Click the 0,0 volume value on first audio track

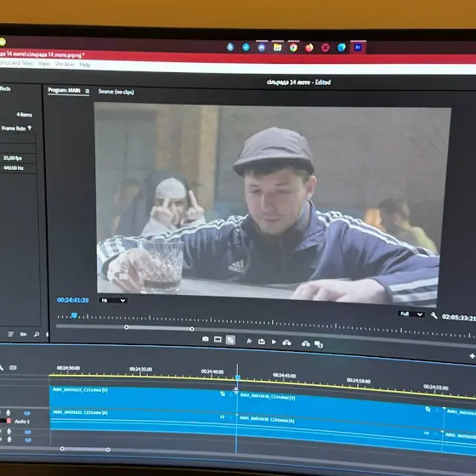[27, 413]
